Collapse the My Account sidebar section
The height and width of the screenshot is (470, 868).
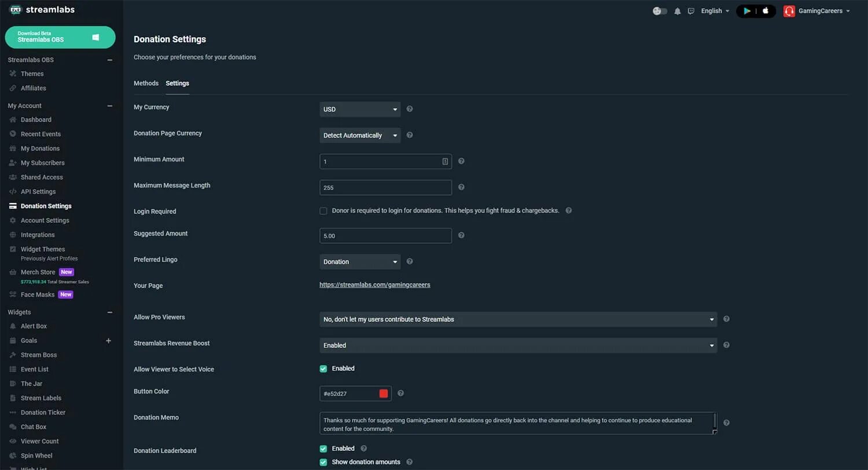click(x=110, y=106)
